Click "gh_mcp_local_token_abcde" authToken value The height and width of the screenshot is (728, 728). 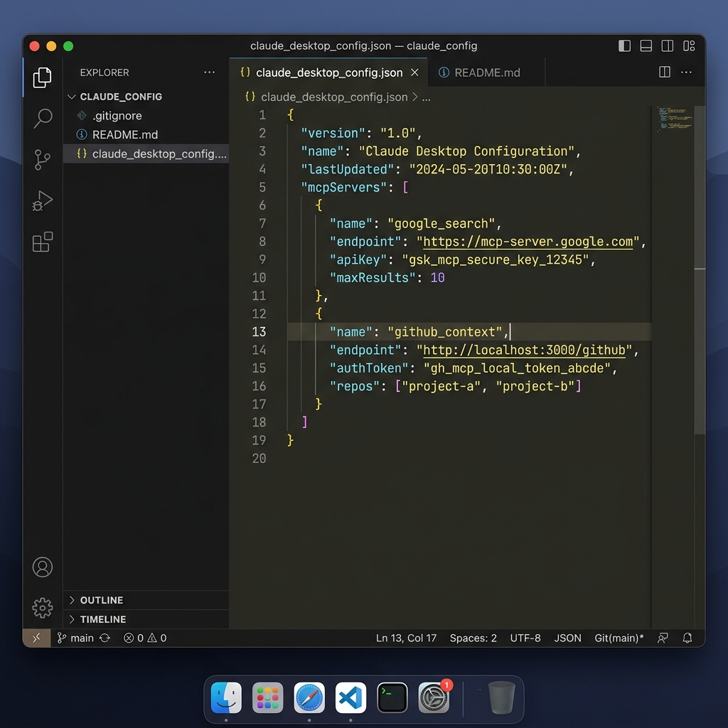pyautogui.click(x=517, y=368)
